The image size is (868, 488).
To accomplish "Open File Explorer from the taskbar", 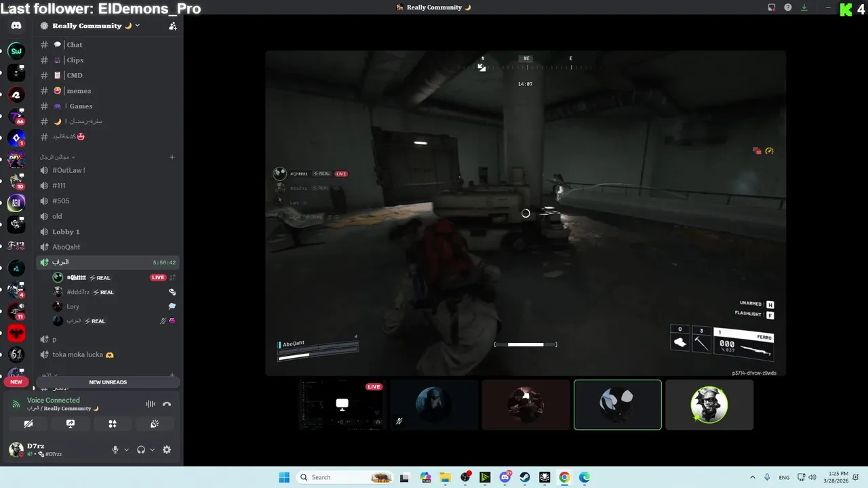I will point(446,477).
